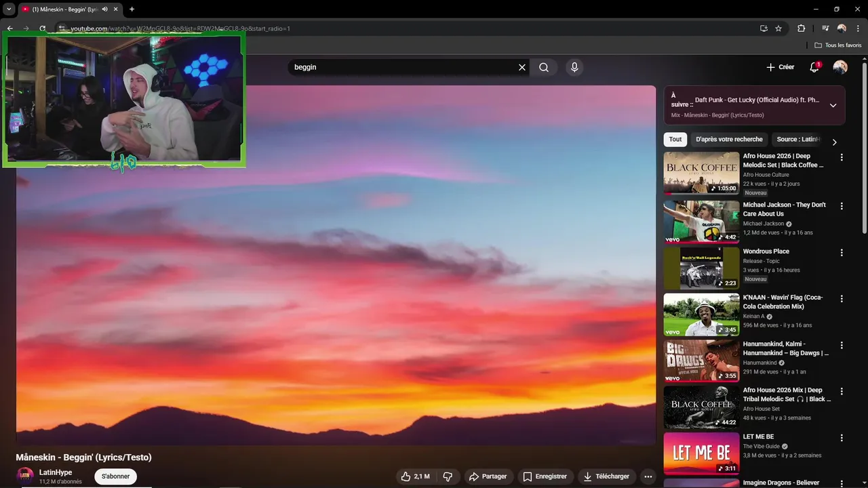Open options menu for Michael Jackson video

pos(842,206)
